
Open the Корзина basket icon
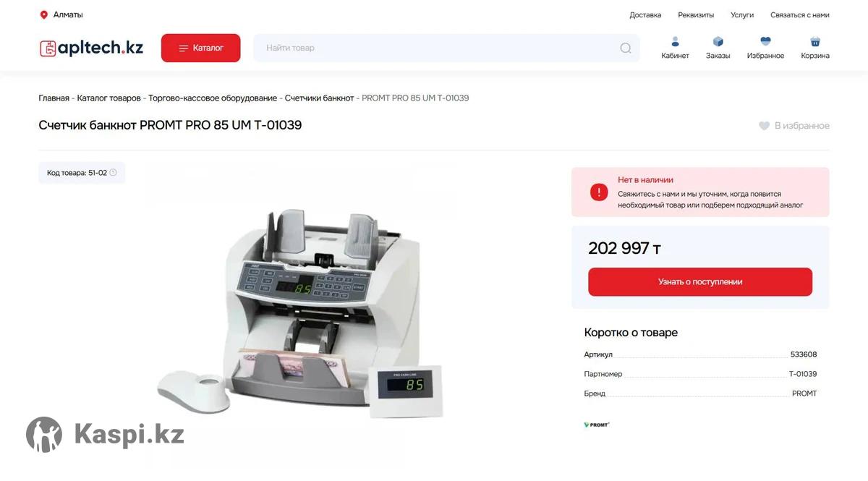(x=815, y=41)
